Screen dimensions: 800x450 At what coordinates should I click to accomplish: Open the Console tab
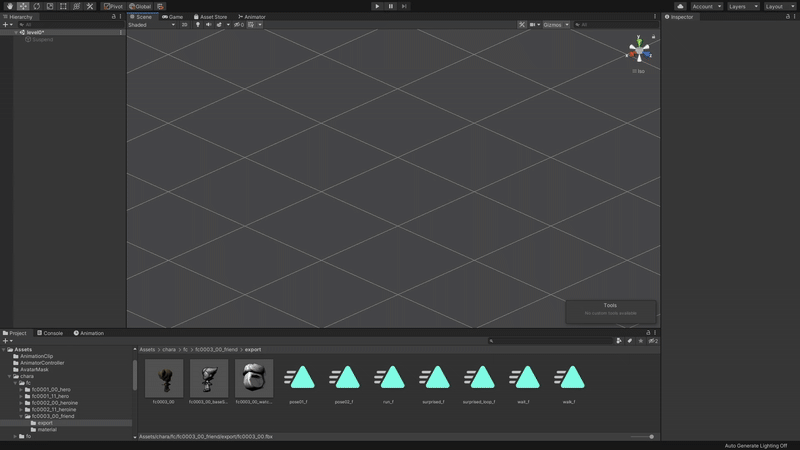point(51,333)
